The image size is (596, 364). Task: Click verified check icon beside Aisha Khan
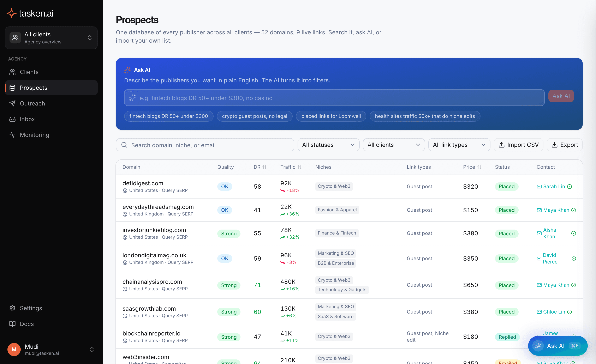[x=573, y=233]
